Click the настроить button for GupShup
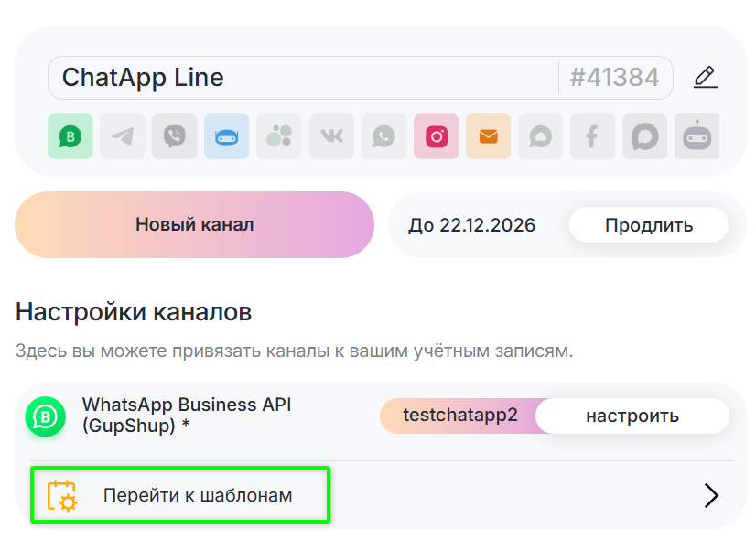The width and height of the screenshot is (756, 540). click(x=632, y=416)
